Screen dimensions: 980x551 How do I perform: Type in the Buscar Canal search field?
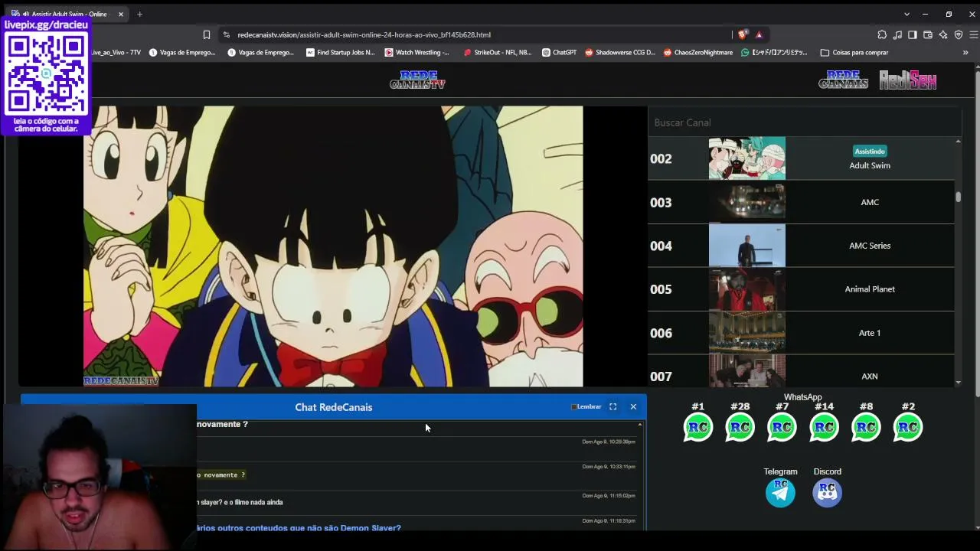(x=804, y=122)
